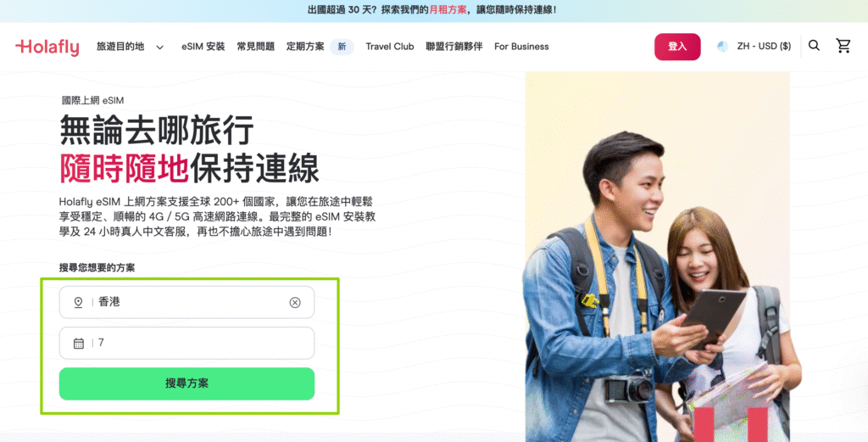868x442 pixels.
Task: Select 定期方案 in navigation
Action: pyautogui.click(x=305, y=47)
